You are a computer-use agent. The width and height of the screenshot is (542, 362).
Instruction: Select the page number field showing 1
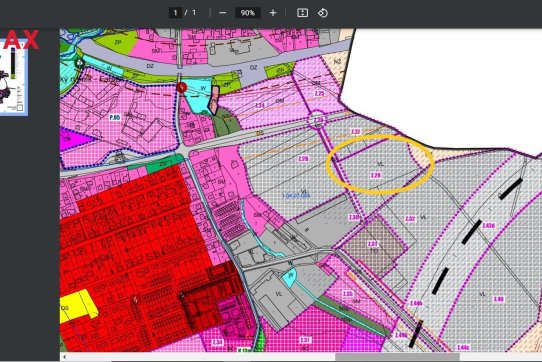click(175, 13)
